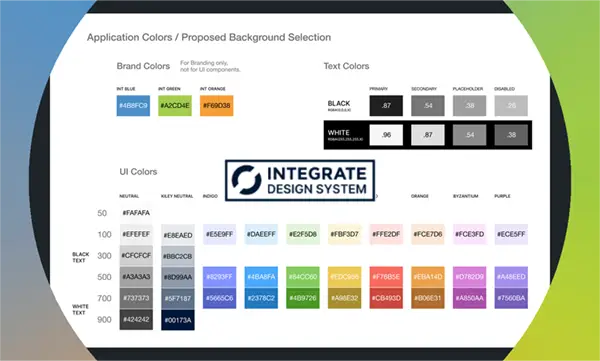Click the #ECE5FF light purple swatch
600x361 pixels.
point(512,234)
